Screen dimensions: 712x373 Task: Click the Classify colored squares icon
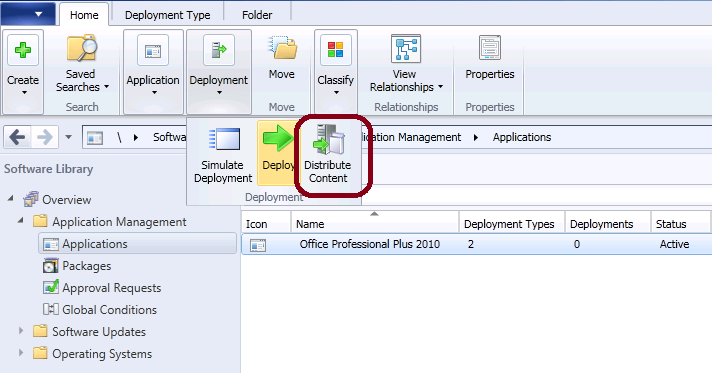pos(336,50)
